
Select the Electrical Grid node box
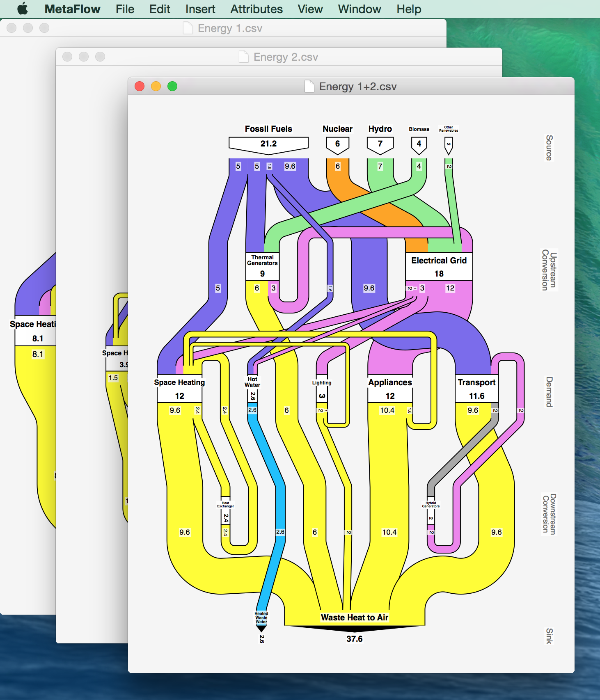pyautogui.click(x=439, y=267)
